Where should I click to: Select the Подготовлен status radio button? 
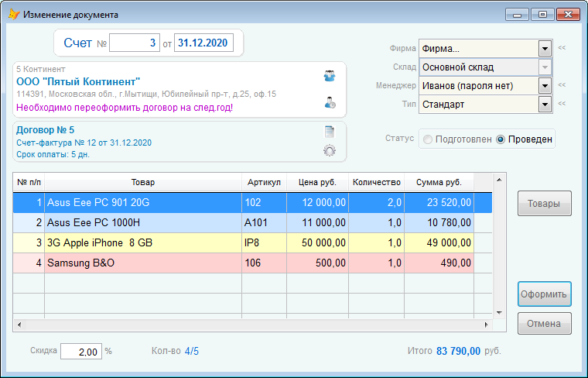[x=428, y=139]
